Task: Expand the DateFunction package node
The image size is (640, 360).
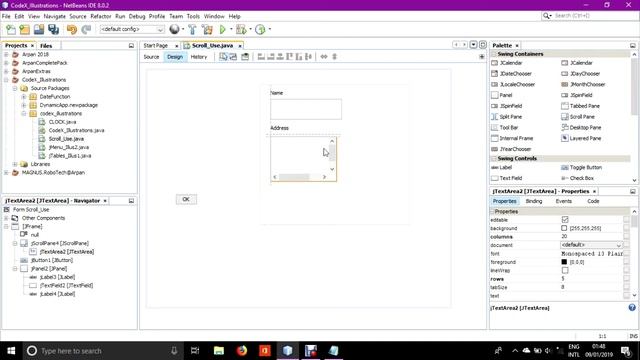Action: point(24,97)
